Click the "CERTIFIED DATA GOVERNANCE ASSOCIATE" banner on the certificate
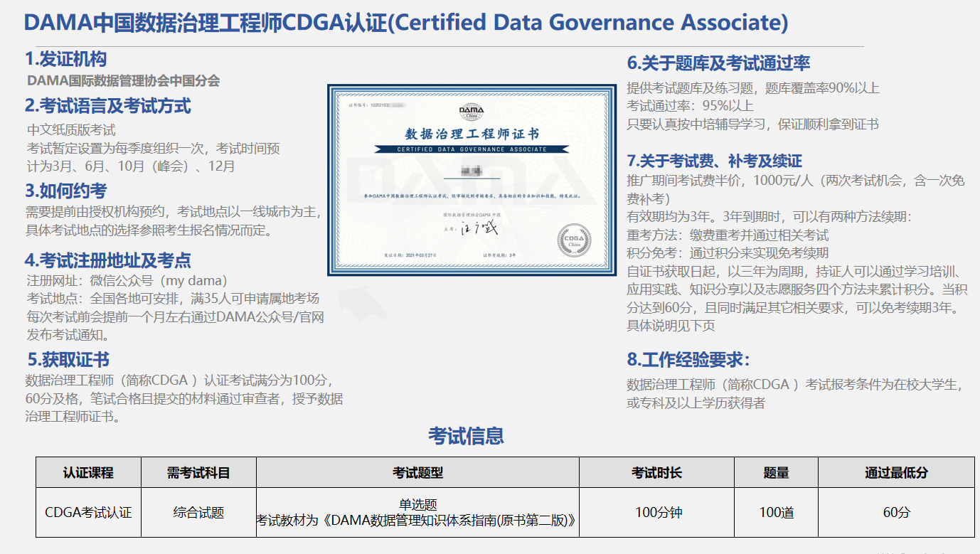This screenshot has width=980, height=554. coord(472,149)
